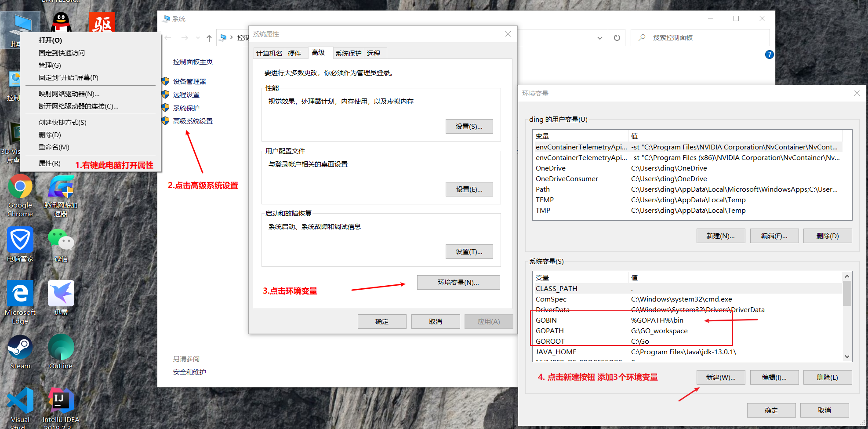Click the up-to-parent-folder arrow
Screen dimensions: 868x429
click(x=209, y=38)
